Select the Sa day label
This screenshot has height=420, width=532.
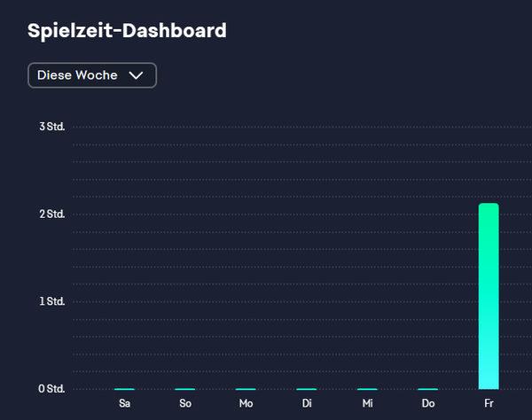click(124, 403)
